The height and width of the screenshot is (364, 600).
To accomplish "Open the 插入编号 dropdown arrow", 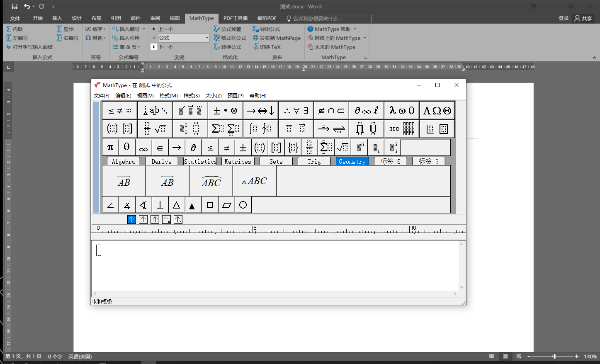I will pos(144,29).
